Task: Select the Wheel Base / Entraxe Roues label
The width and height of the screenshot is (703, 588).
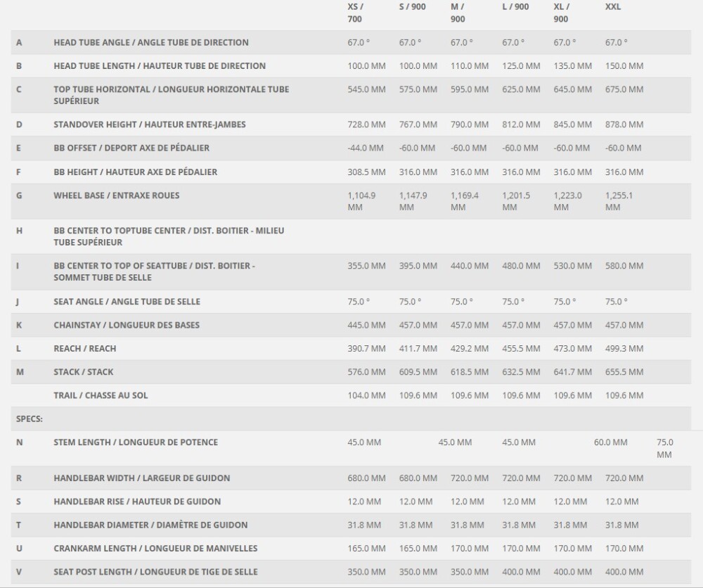Action: point(117,196)
